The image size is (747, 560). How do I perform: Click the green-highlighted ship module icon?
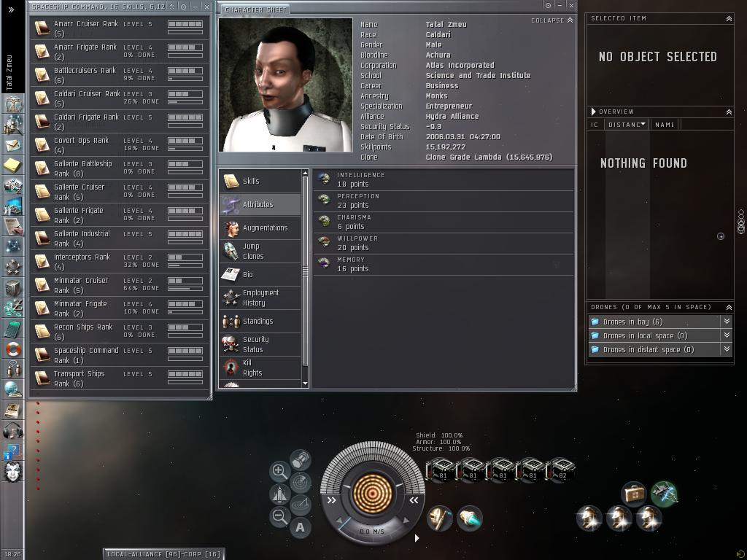pyautogui.click(x=664, y=493)
